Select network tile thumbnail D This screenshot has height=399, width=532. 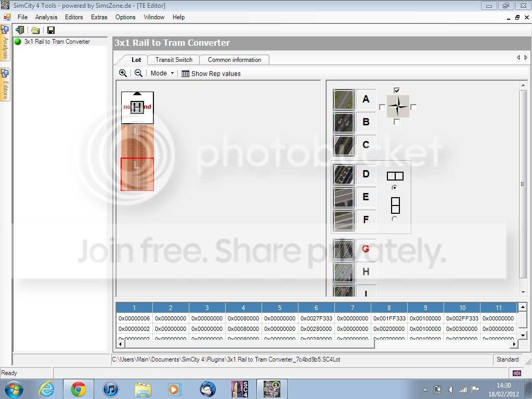coord(344,175)
